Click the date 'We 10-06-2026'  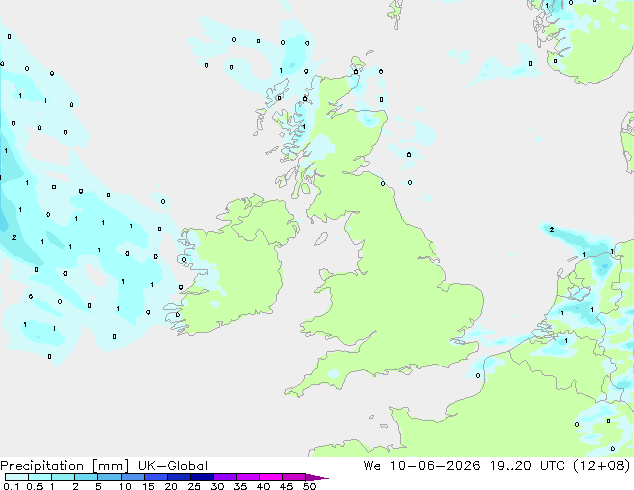422,466
